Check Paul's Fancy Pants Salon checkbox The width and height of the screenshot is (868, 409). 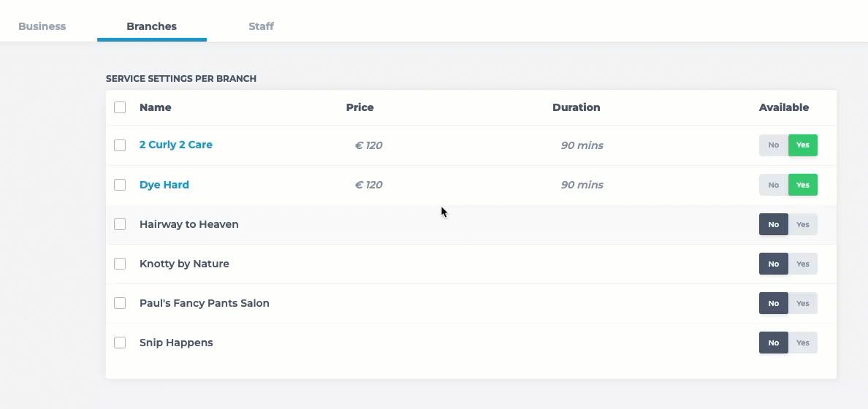120,303
